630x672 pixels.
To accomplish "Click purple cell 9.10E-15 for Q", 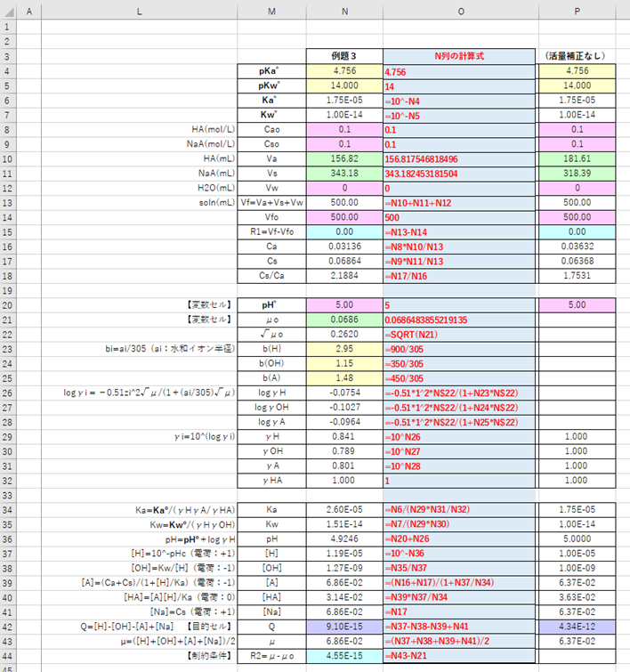I will 344,626.
